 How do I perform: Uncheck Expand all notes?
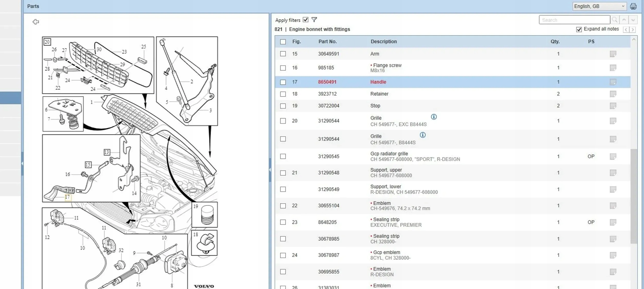pos(579,29)
